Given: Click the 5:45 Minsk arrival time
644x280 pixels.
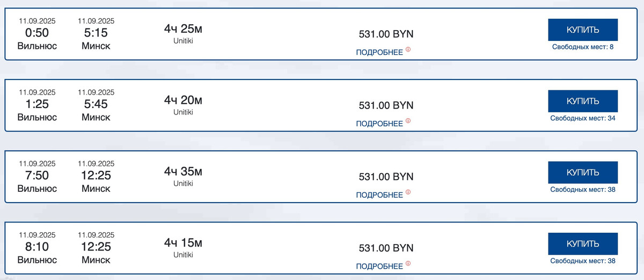Looking at the screenshot, I should (96, 104).
